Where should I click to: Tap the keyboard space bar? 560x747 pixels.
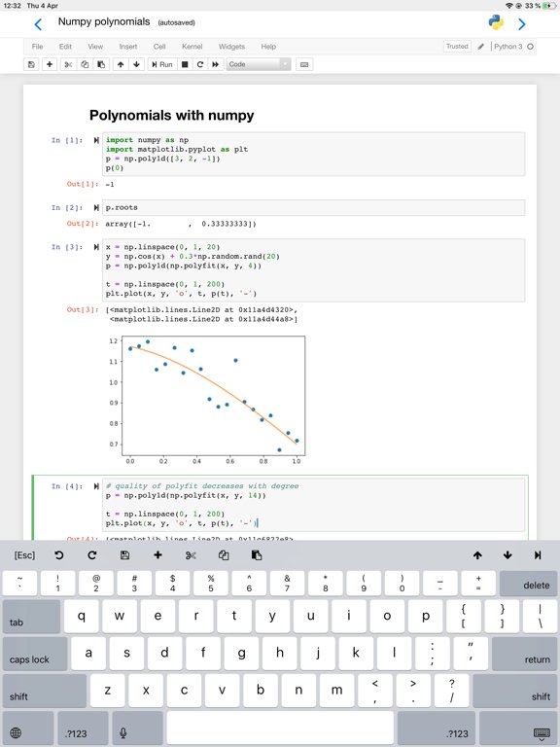point(280,728)
